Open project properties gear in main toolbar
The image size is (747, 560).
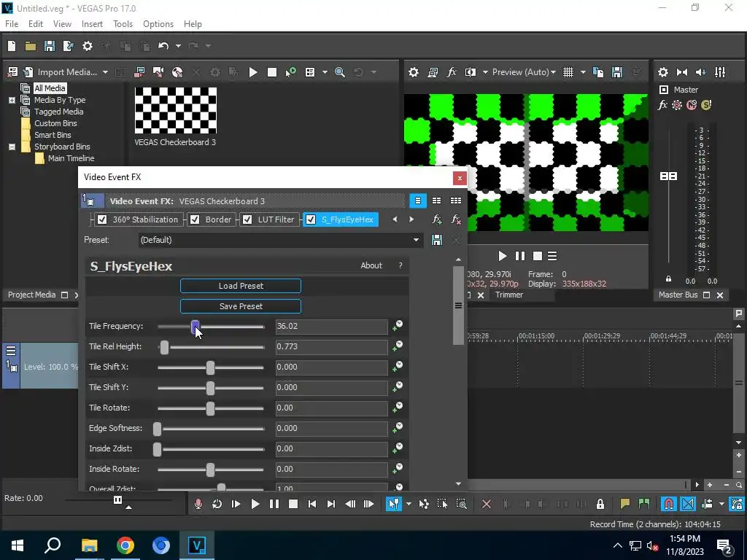click(88, 46)
